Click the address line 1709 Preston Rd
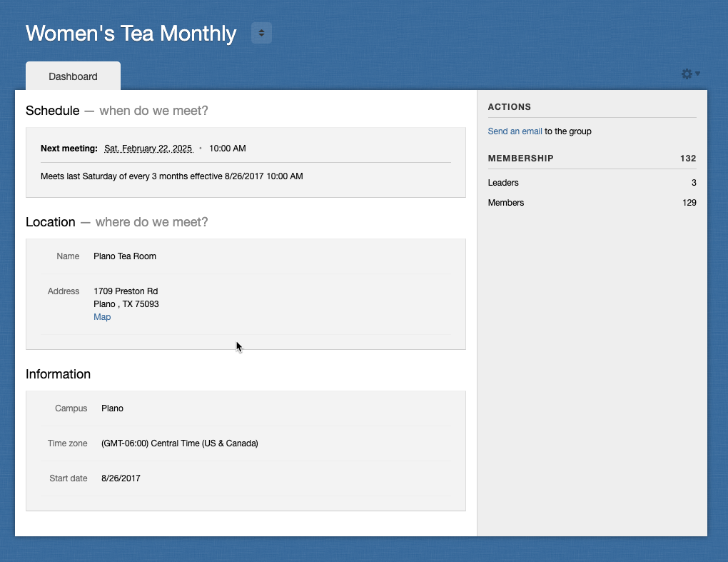728x562 pixels. pos(126,291)
